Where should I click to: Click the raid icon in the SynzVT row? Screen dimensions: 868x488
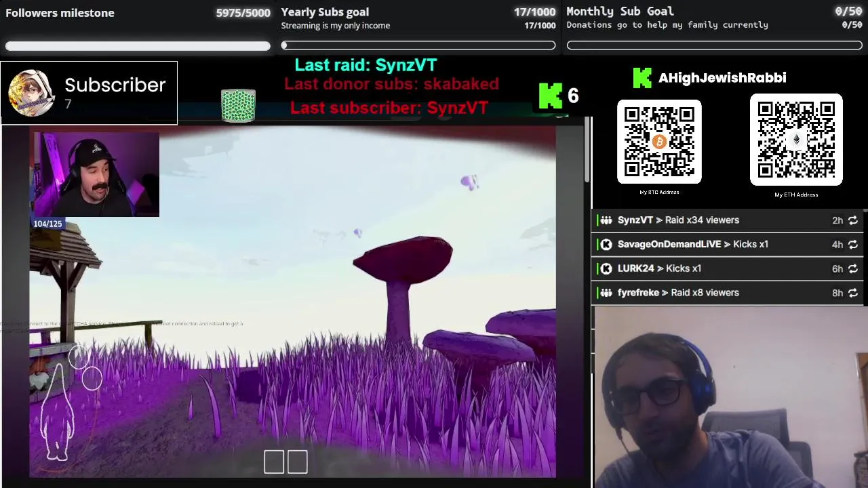click(606, 220)
